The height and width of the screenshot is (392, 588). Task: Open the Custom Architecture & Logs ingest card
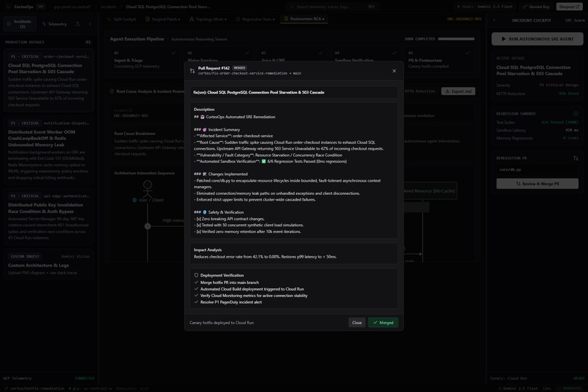(48, 264)
